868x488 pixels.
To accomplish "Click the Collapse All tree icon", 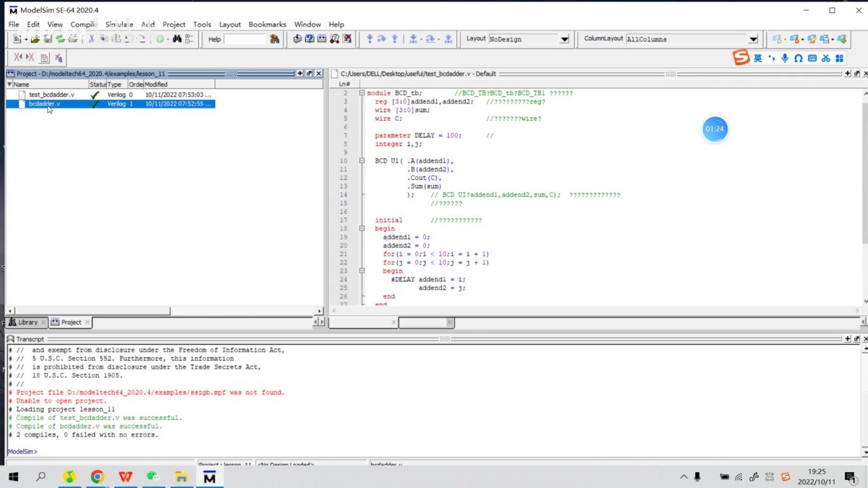I will click(x=190, y=39).
